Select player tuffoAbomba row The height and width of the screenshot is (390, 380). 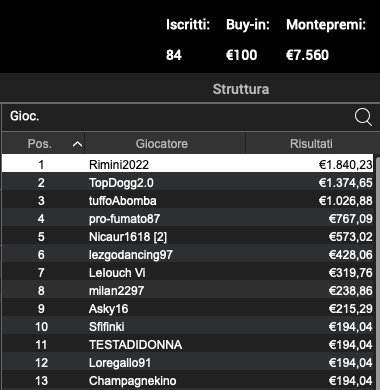pyautogui.click(x=188, y=200)
